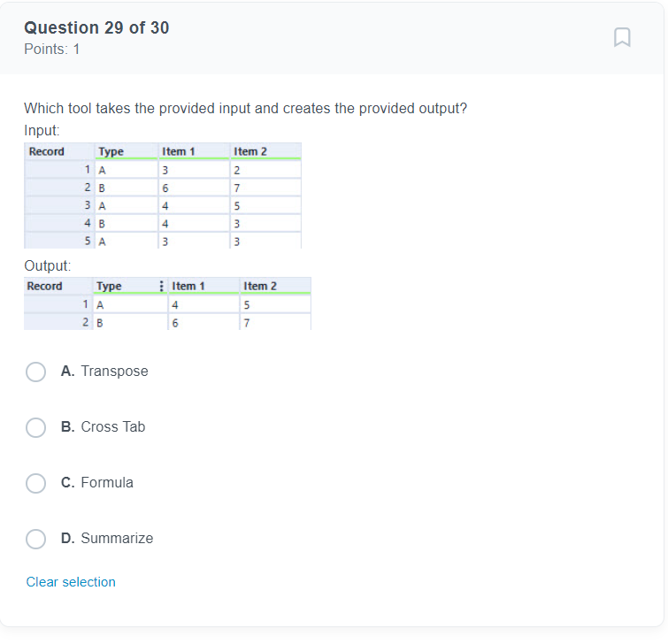Click the output table Item 1 header
This screenshot has height=644, width=668.
203,286
